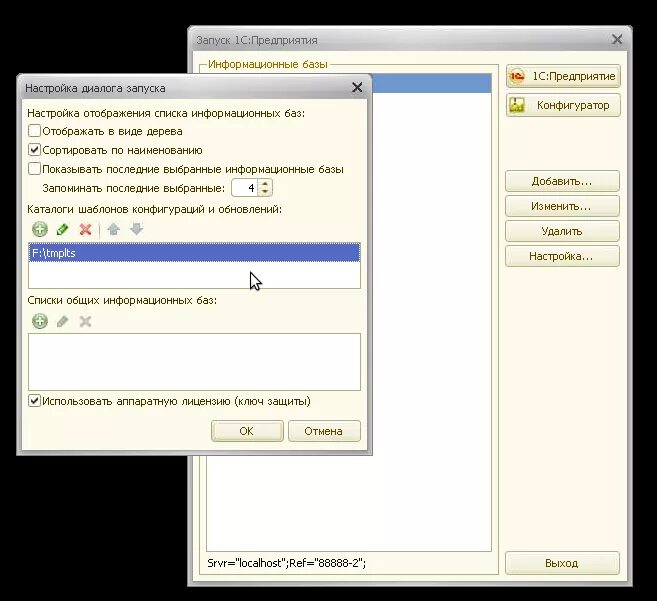Click Srvr="localhost";Ref="88888-2"; connection string text

coord(287,563)
